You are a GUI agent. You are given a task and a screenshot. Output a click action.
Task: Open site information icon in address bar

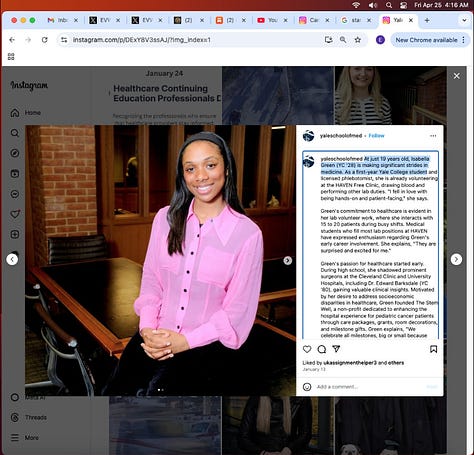(64, 40)
